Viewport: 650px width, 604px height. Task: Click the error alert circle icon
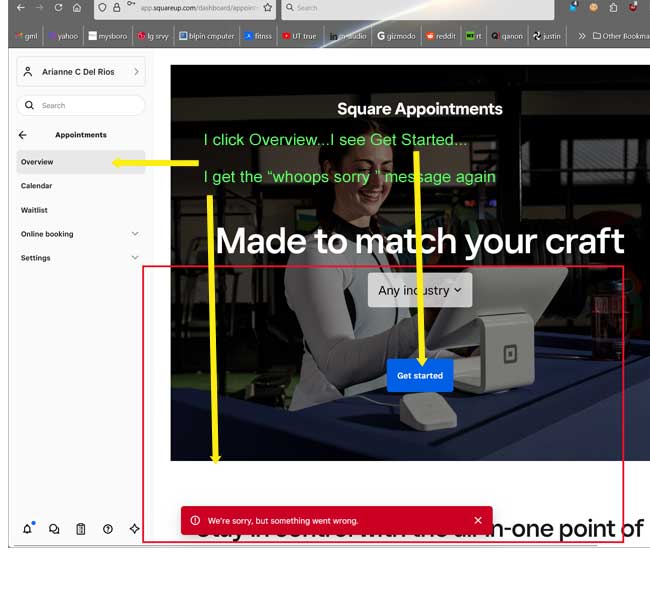pyautogui.click(x=195, y=520)
